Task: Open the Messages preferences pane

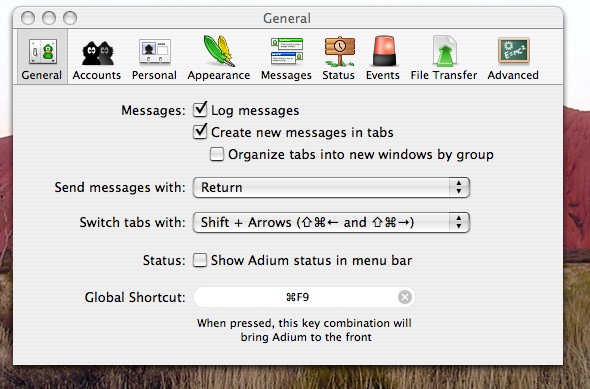Action: 286,58
